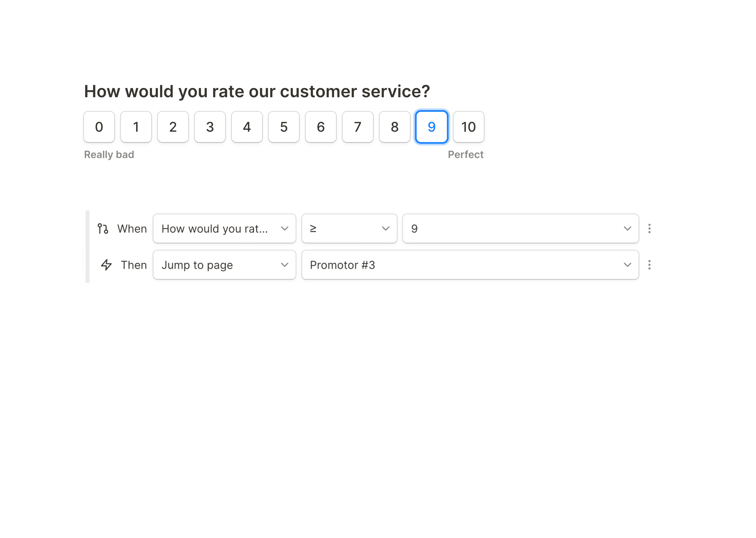The width and height of the screenshot is (756, 538).
Task: Choose rating 5 on the scale
Action: pos(284,127)
